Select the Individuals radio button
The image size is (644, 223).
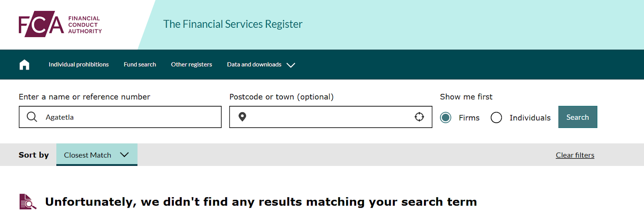pyautogui.click(x=496, y=118)
